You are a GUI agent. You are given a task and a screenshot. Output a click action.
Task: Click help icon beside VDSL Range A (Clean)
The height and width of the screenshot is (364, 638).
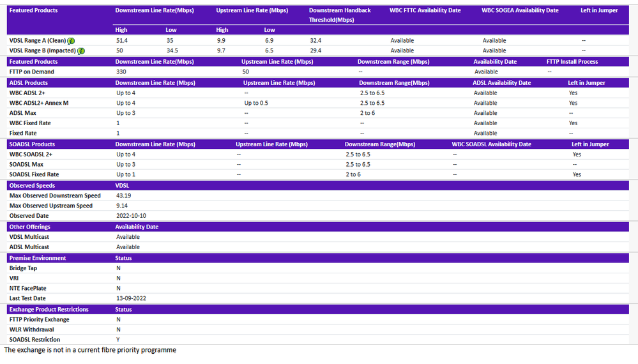pos(72,41)
